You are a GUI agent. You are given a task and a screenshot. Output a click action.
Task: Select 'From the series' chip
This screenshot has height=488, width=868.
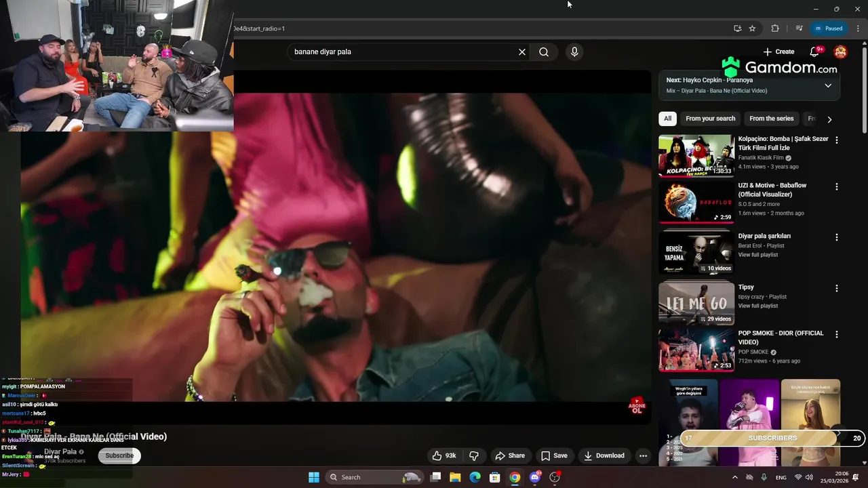(x=771, y=119)
